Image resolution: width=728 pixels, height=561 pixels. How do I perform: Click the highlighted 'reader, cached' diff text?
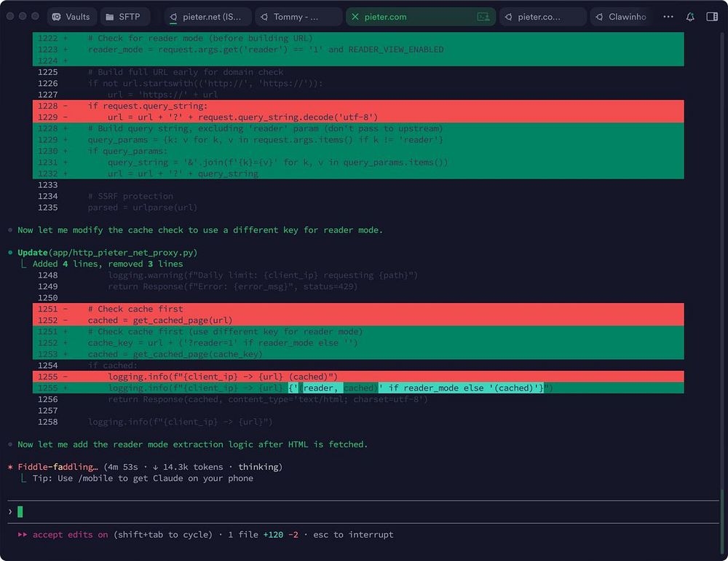point(340,388)
